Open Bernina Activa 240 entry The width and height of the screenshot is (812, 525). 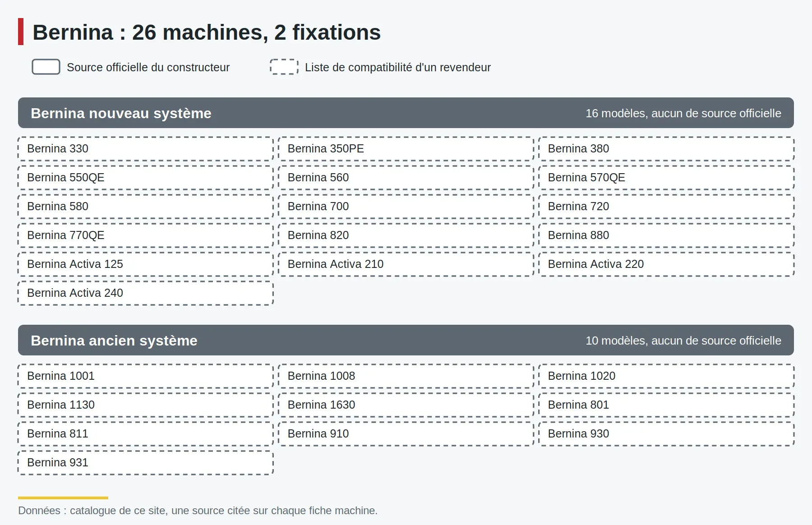146,293
